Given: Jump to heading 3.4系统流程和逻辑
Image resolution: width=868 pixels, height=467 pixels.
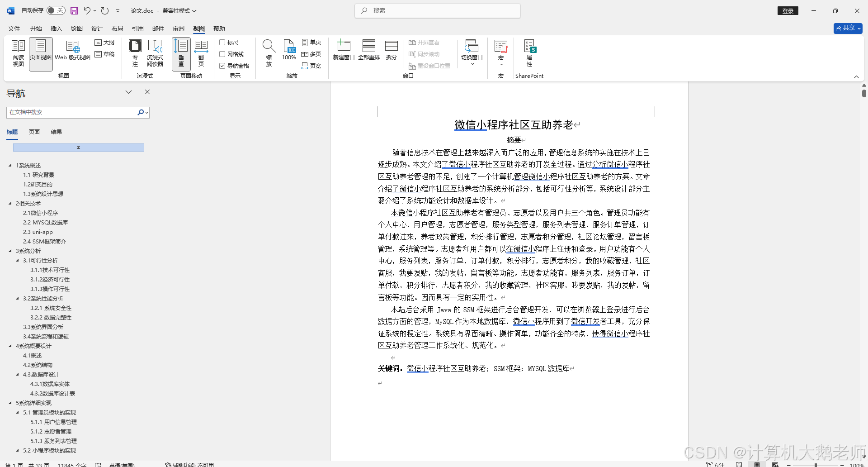Looking at the screenshot, I should point(46,337).
